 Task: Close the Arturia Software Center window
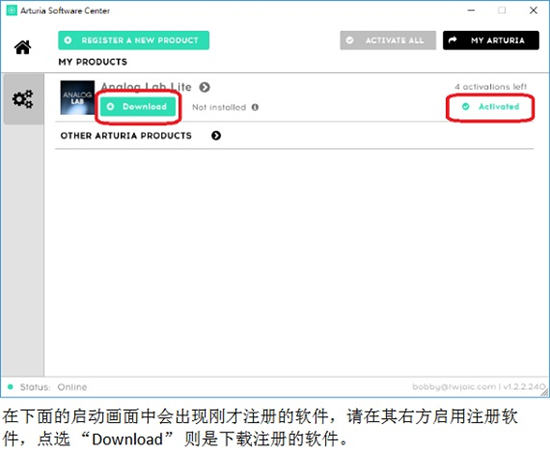tap(533, 11)
